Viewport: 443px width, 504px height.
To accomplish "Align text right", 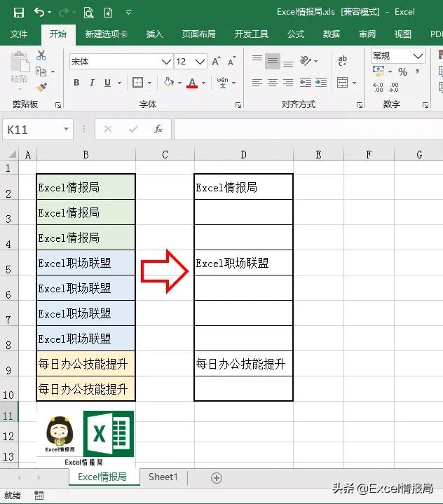I will [x=288, y=83].
